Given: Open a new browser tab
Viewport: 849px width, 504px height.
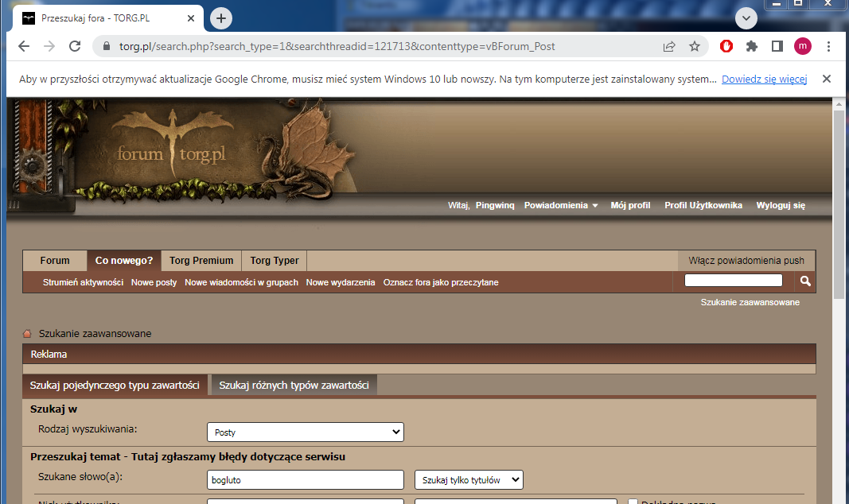Looking at the screenshot, I should (221, 18).
